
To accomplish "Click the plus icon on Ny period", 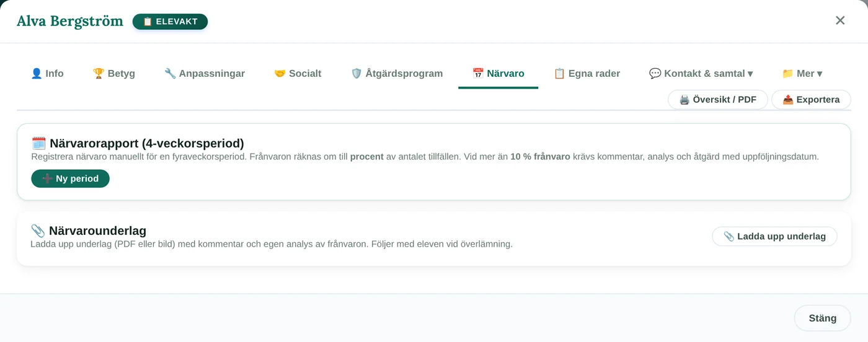I will tap(48, 178).
